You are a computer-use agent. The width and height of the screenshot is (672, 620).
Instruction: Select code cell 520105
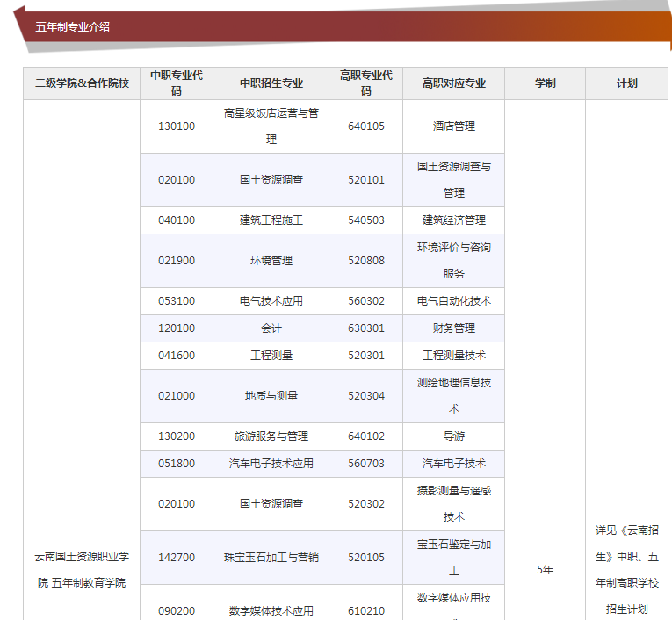click(366, 558)
